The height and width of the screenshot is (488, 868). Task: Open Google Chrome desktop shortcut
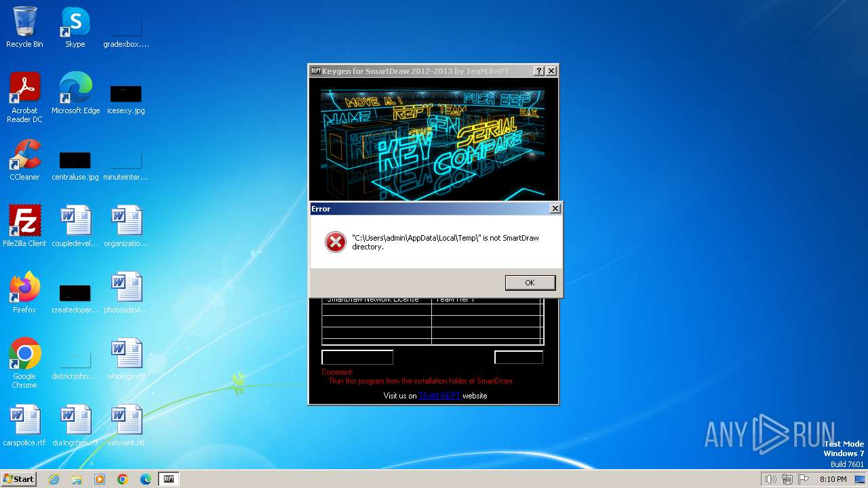point(24,364)
